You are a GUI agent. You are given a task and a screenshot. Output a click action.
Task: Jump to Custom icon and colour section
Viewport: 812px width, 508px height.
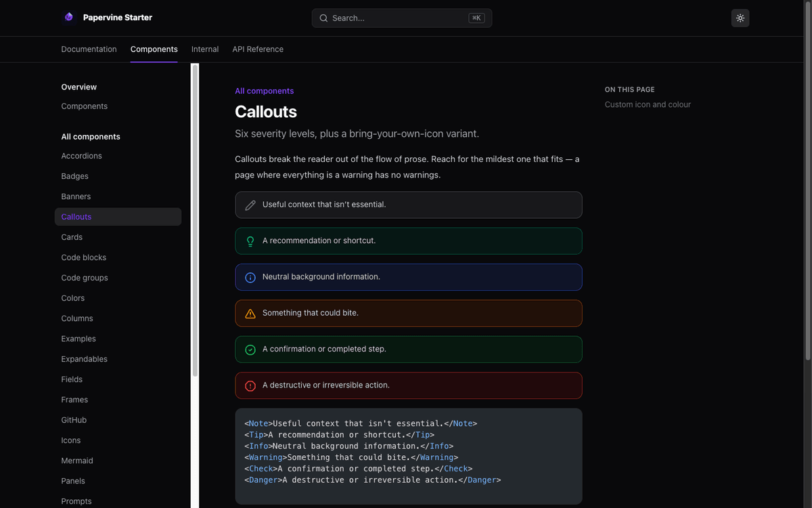(648, 104)
